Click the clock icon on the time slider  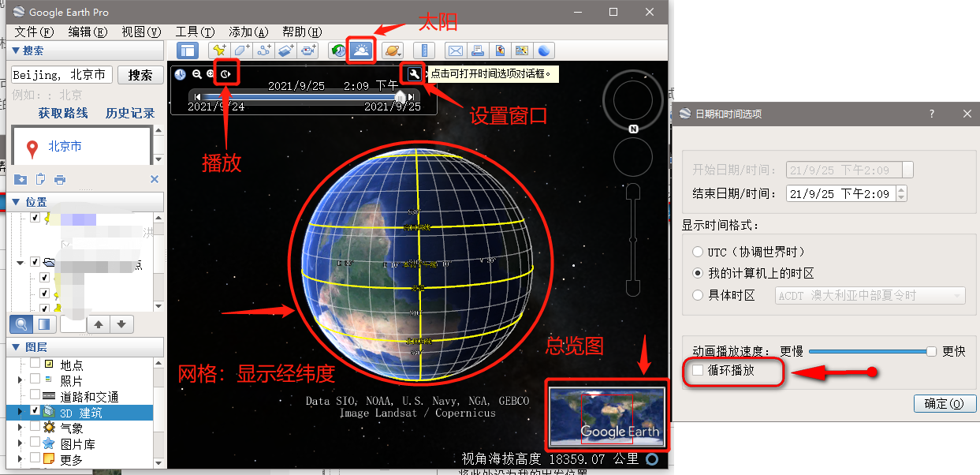181,74
